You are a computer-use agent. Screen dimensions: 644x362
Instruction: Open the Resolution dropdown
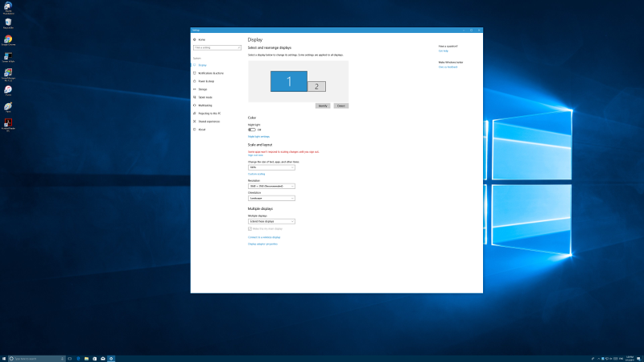(271, 187)
